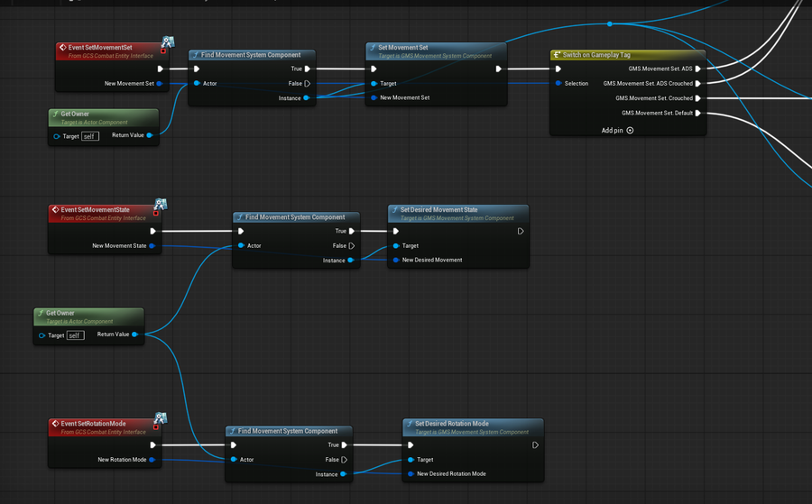Select the Switch on Gameplay Tag node header

[x=628, y=55]
